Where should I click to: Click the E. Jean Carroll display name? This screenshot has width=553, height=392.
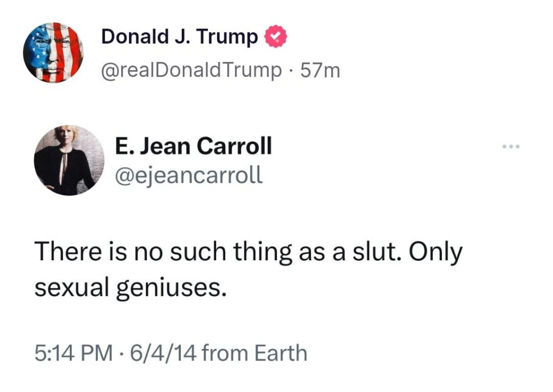point(193,146)
